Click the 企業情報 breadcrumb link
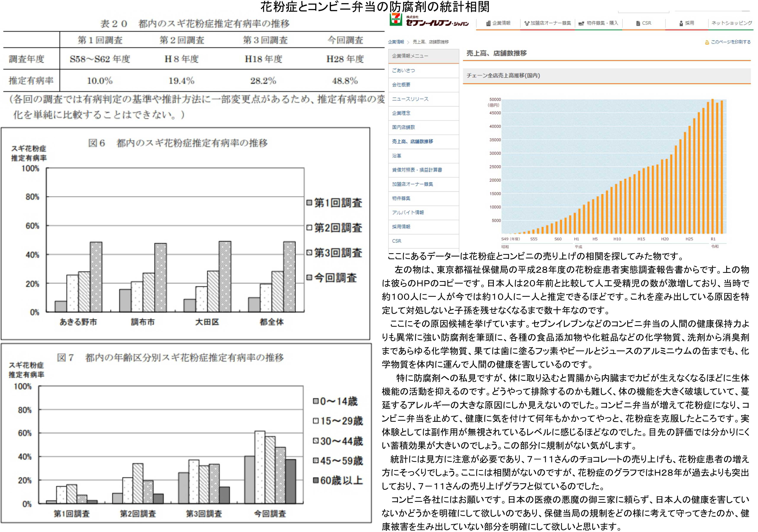 (x=396, y=42)
